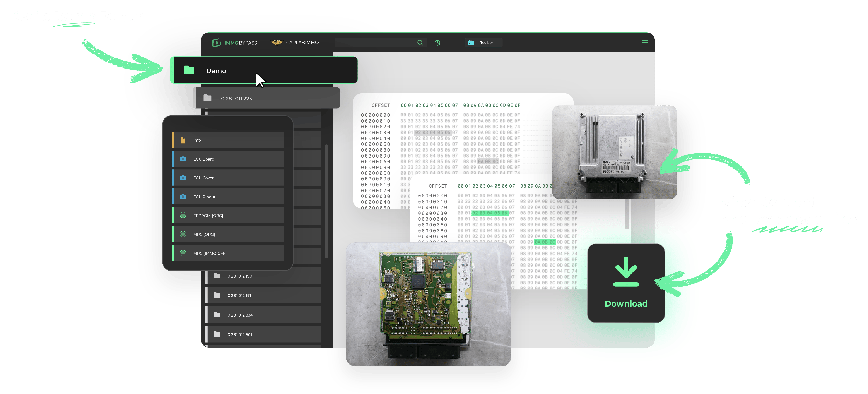Click the 0 281 012 334 folder icon
Screen dimensions: 868x394
pyautogui.click(x=217, y=315)
